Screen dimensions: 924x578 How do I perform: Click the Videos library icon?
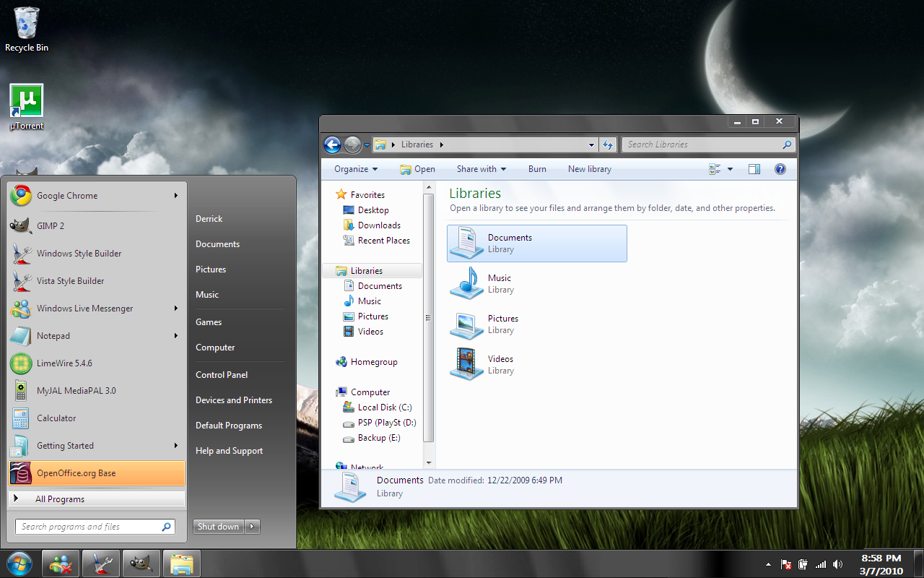pos(466,365)
